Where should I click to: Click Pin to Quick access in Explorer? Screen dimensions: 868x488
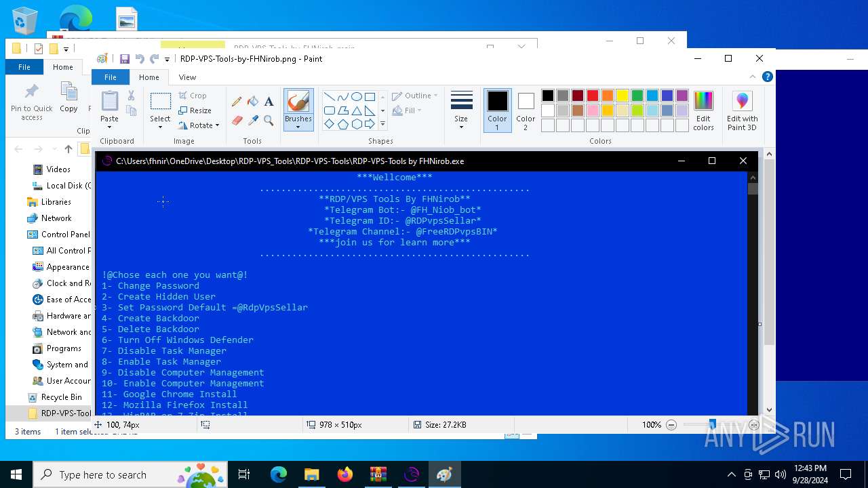pyautogui.click(x=31, y=102)
